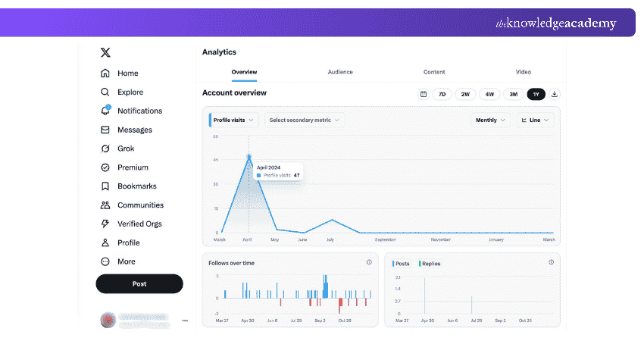Open the calendar date picker icon
Image resolution: width=644 pixels, height=341 pixels.
(424, 94)
